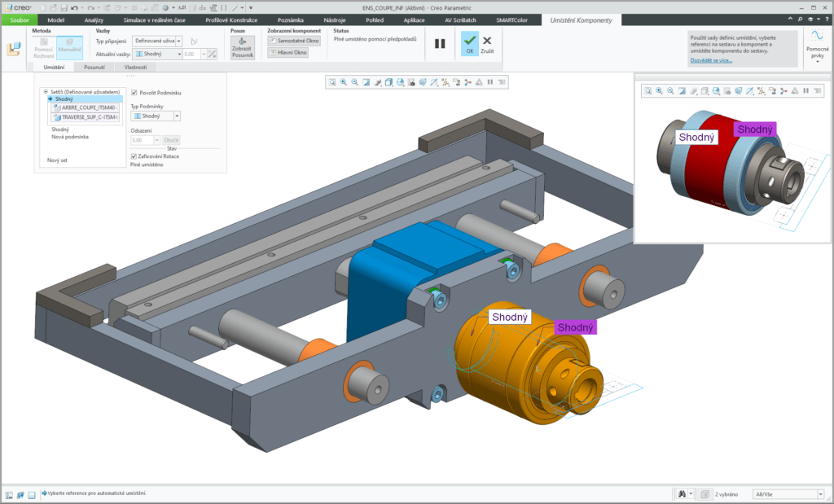
Task: Toggle the Samostatné Okno display option
Action: (293, 40)
